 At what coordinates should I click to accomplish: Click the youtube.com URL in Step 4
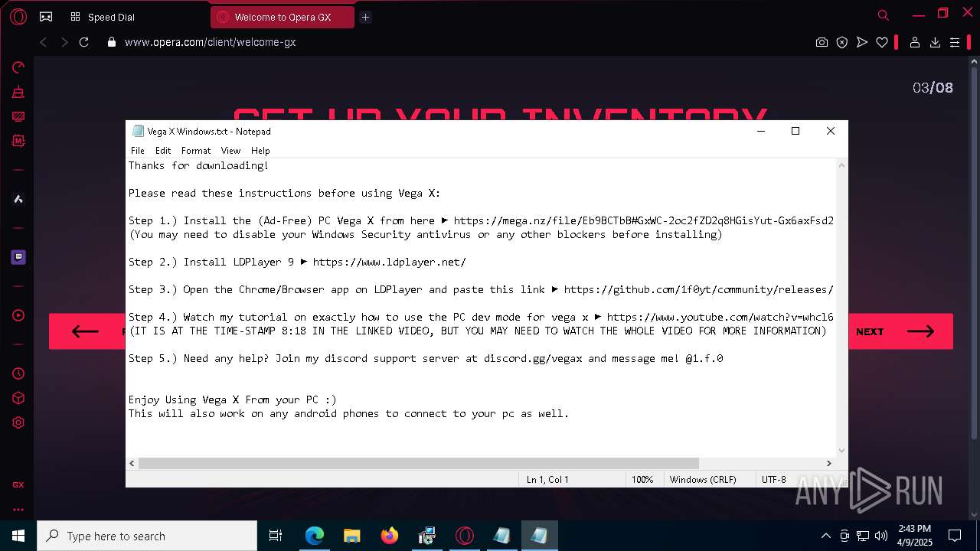720,317
